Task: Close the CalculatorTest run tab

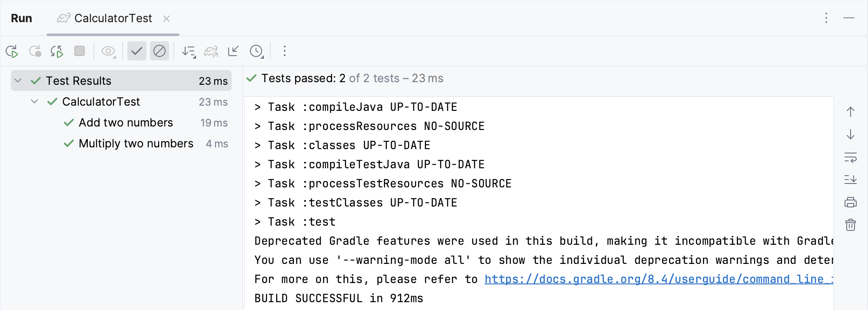Action: pos(167,18)
